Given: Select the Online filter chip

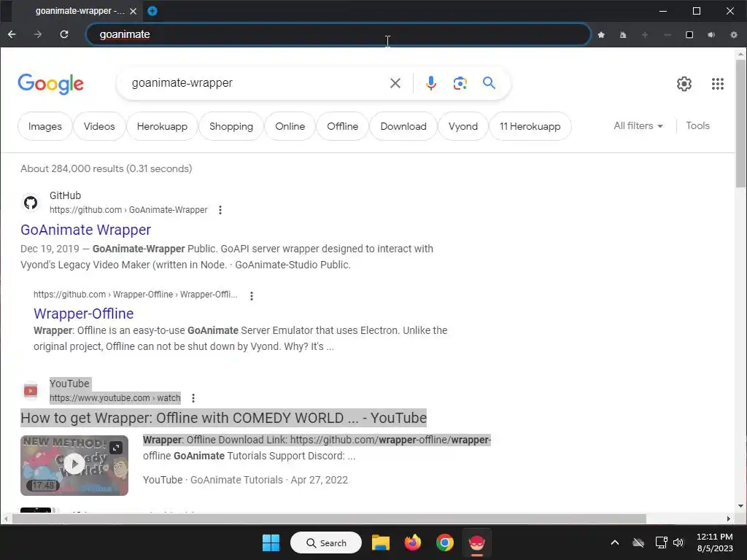Looking at the screenshot, I should (290, 126).
